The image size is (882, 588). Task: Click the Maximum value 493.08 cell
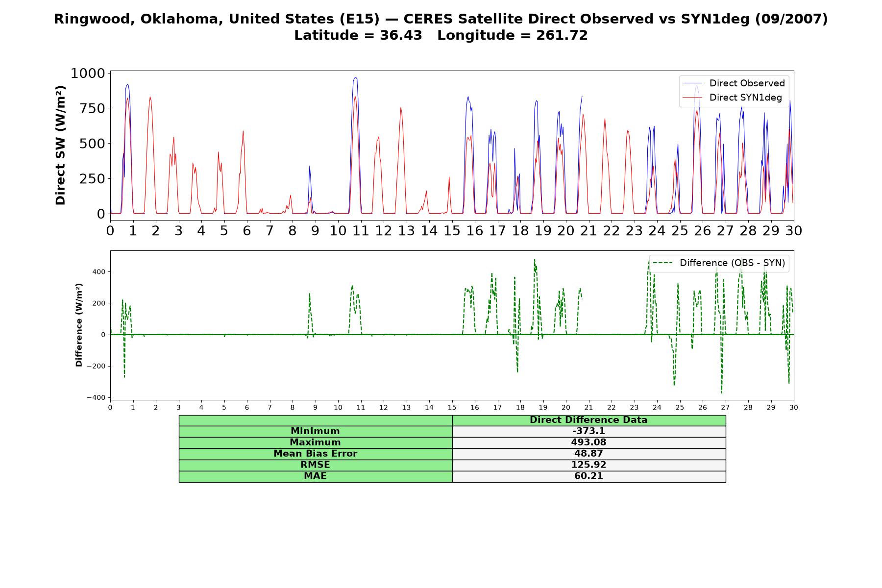coord(588,442)
